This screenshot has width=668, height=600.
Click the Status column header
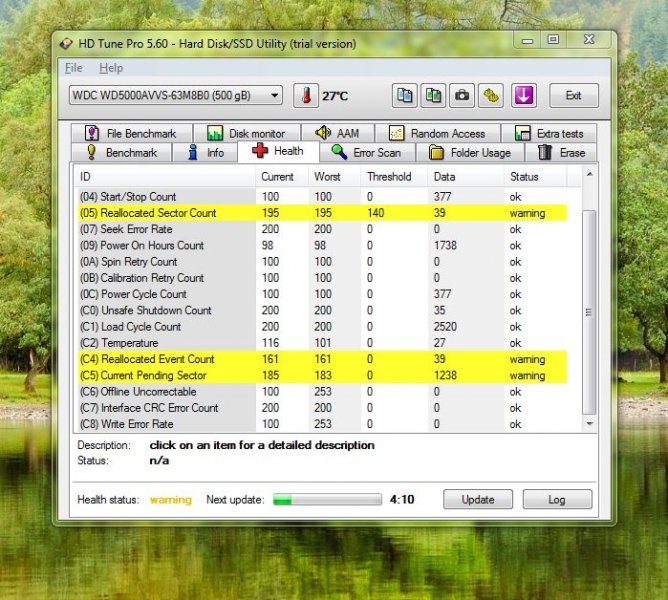[536, 176]
